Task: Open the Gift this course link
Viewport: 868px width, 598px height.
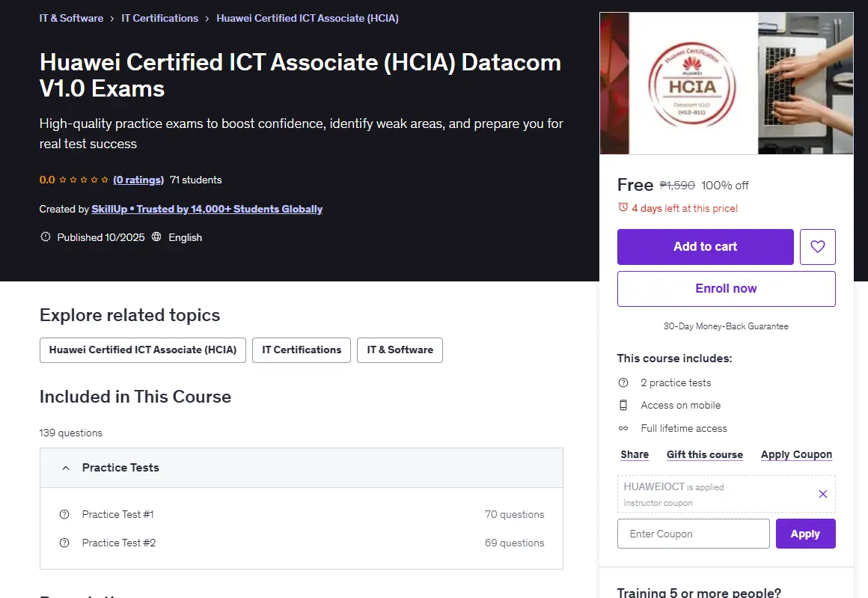Action: pos(705,454)
